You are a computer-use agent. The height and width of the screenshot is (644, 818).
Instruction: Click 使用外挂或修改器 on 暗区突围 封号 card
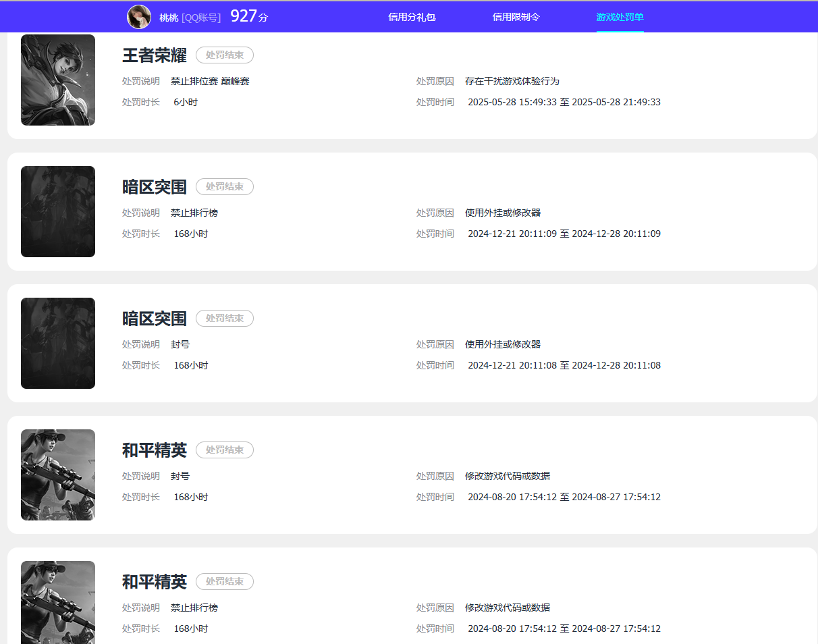(x=503, y=345)
